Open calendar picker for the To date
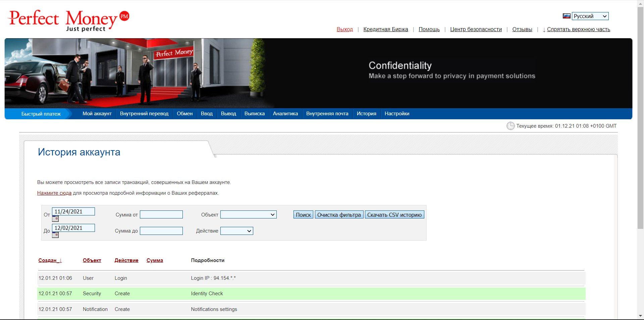The height and width of the screenshot is (320, 644). click(x=55, y=235)
